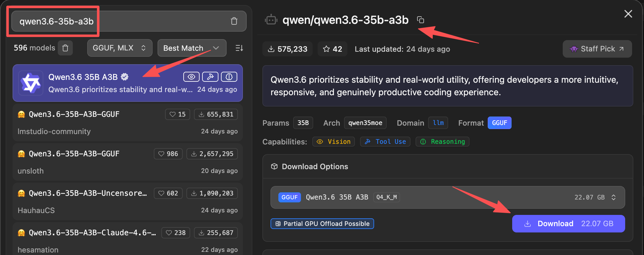Click the Q4_K_M quantization label
The width and height of the screenshot is (644, 255).
pos(387,197)
